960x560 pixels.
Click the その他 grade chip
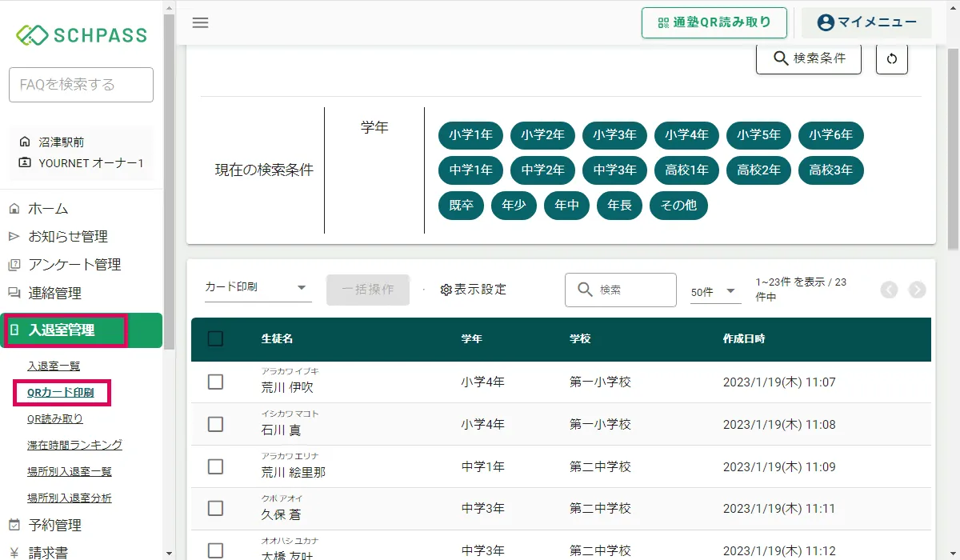678,206
